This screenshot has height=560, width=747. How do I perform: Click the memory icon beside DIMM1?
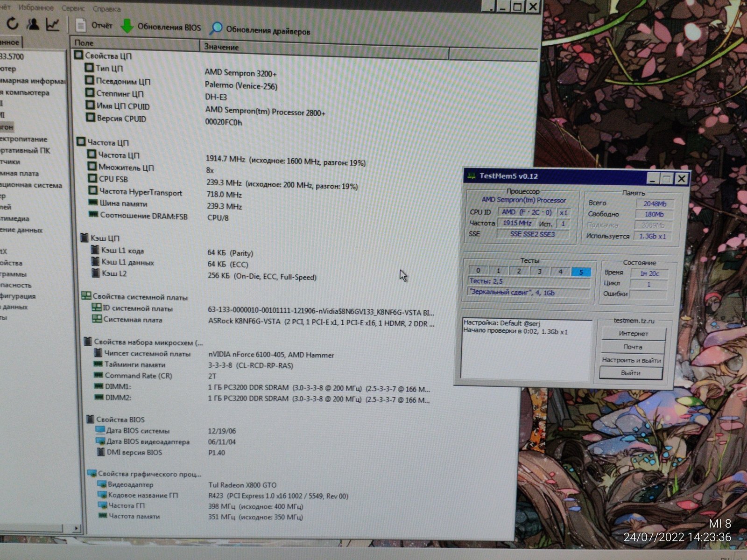tap(98, 386)
